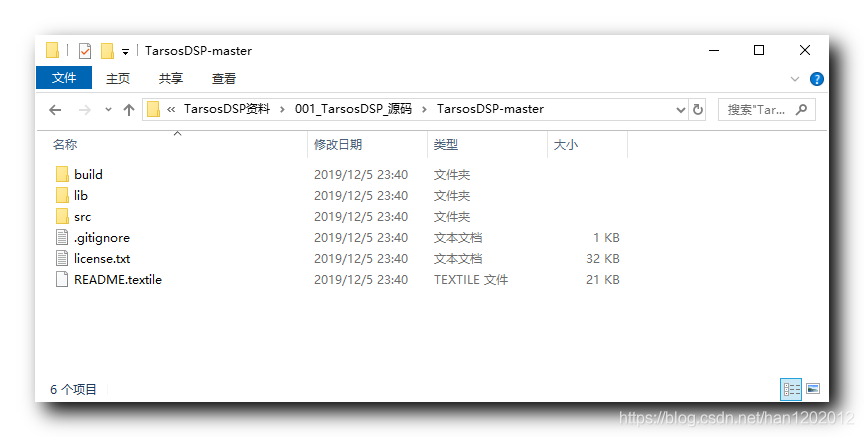The image size is (864, 437).
Task: Maximize the TarsosDSP-master window
Action: pyautogui.click(x=759, y=50)
